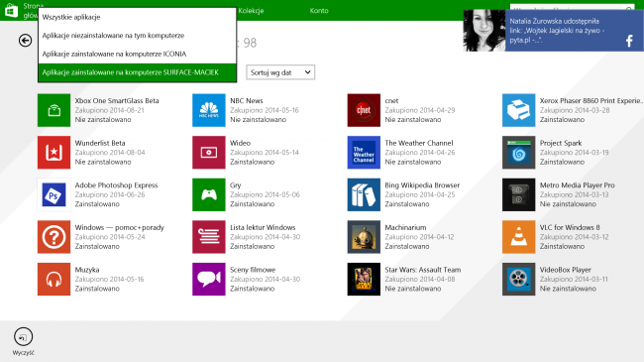Open the Star Wars: Assault Team icon
Viewport: 644px width, 362px height.
(x=364, y=280)
